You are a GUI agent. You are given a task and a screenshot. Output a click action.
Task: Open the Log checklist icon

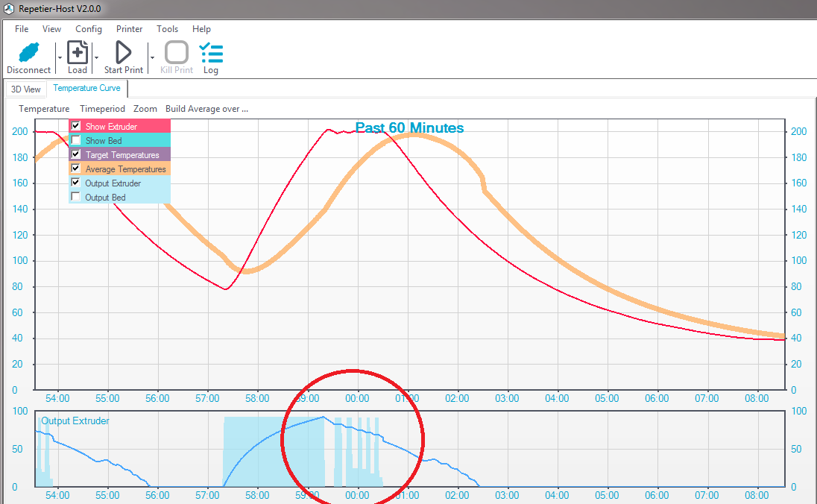click(x=211, y=52)
